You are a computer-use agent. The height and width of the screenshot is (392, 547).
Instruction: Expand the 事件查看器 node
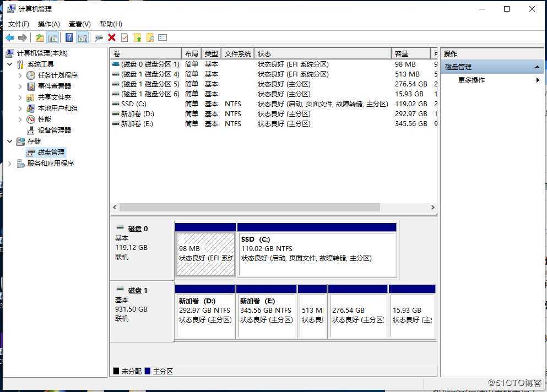click(x=20, y=86)
